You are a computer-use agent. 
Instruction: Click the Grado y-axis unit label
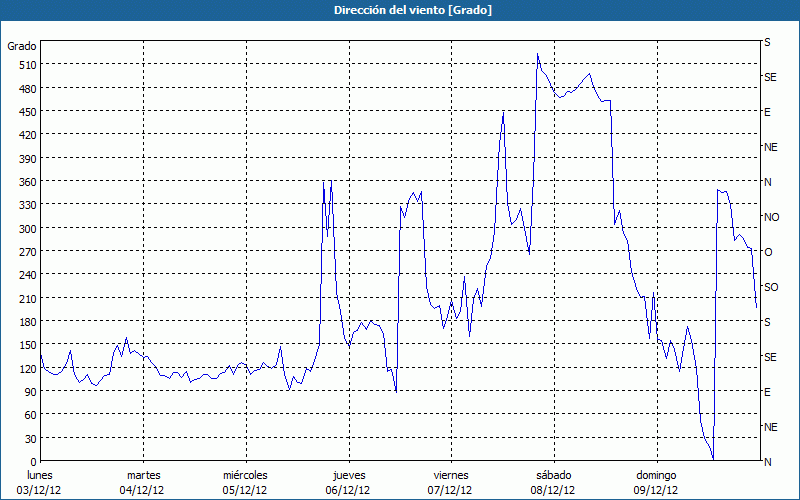[22, 46]
